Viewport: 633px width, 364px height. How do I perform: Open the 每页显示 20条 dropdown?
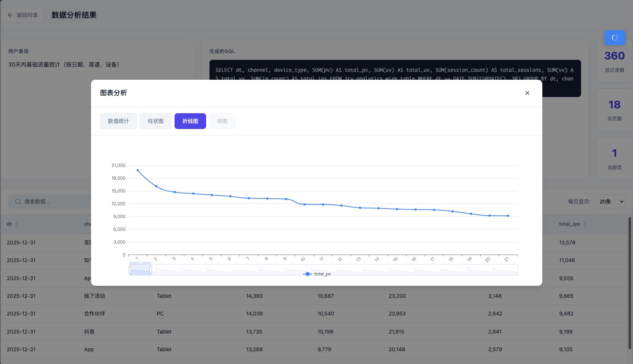[x=609, y=202]
